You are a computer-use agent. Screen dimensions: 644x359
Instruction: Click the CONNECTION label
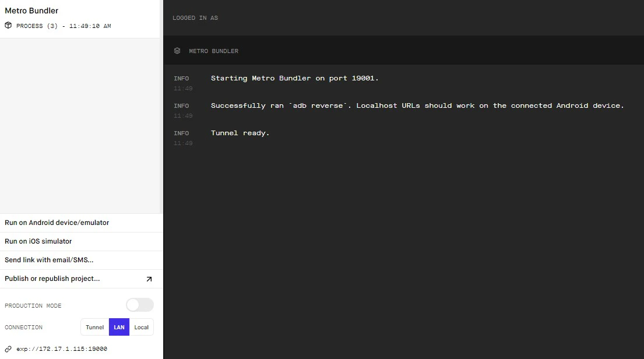pyautogui.click(x=23, y=328)
